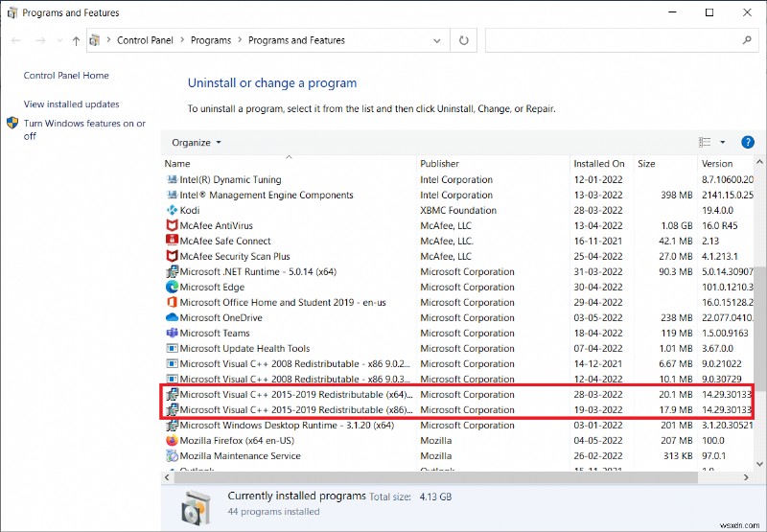Screen dimensions: 767x532
Task: Go up one folder level arrow
Action: click(x=76, y=40)
